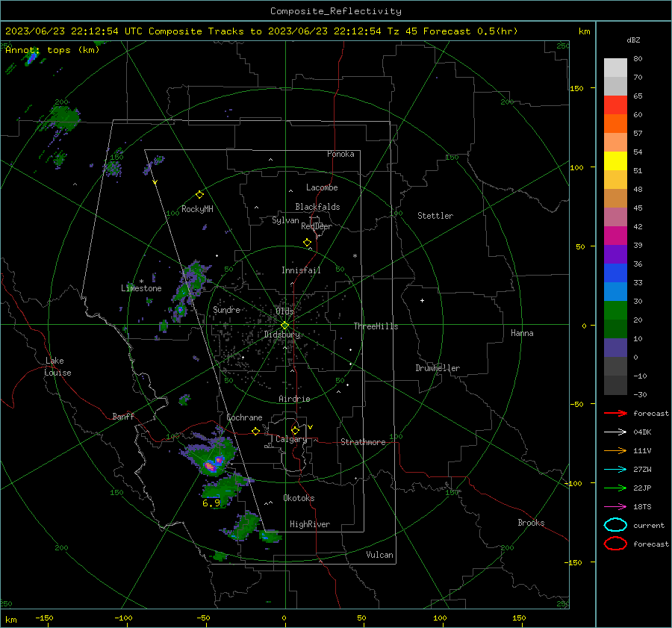Click the Stettler city label
Screen dimensions: 672x628
435,216
